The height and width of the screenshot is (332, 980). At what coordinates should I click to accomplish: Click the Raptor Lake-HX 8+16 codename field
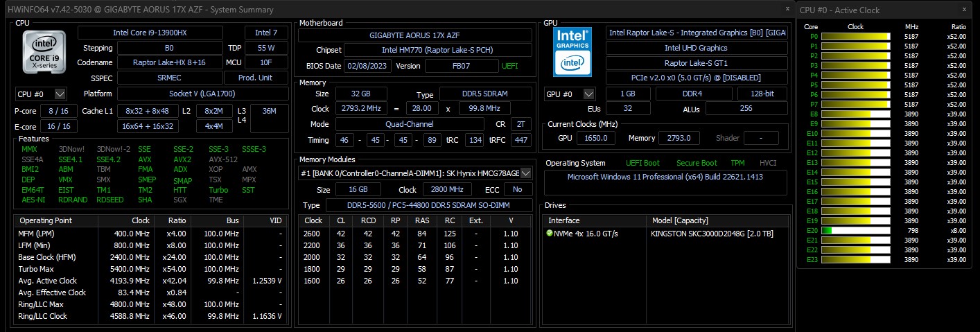coord(170,62)
